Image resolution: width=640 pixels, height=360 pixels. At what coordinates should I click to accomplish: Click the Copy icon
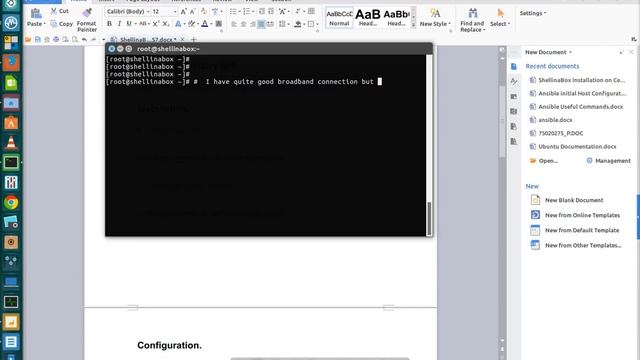tap(54, 24)
